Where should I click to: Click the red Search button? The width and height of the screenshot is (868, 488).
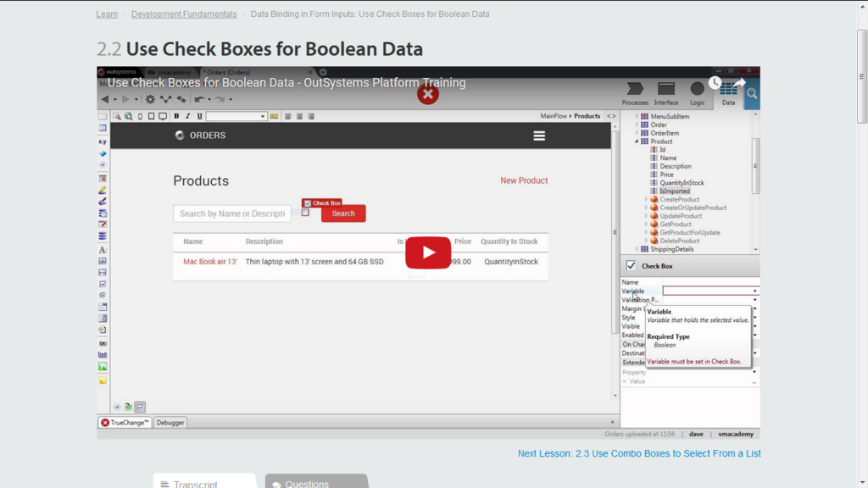click(343, 213)
